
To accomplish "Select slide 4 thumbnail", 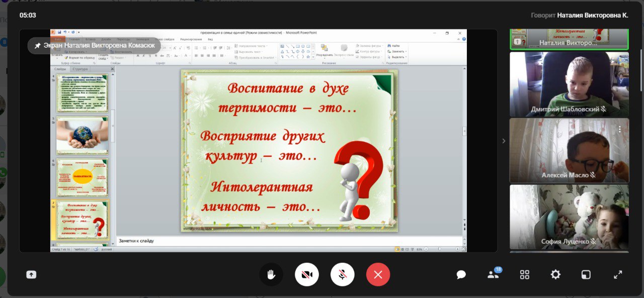I will click(82, 93).
